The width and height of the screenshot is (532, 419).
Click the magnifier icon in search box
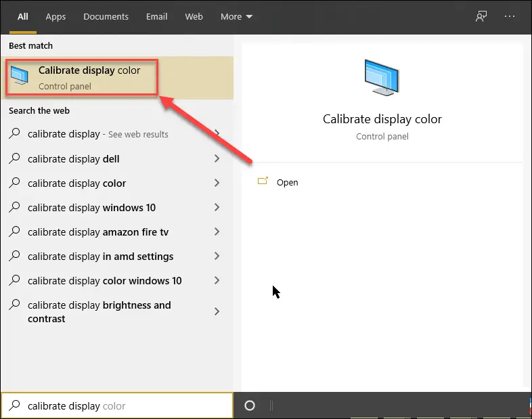point(15,405)
